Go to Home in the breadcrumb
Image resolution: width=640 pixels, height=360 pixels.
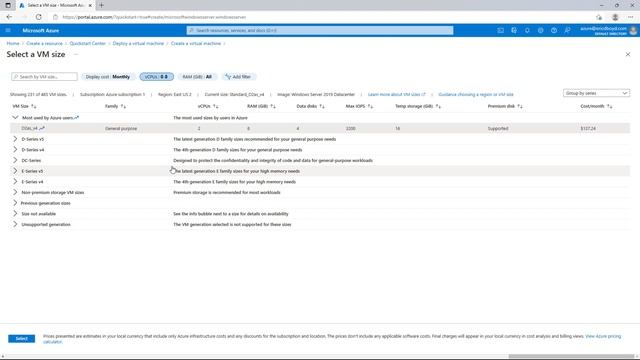(x=13, y=43)
